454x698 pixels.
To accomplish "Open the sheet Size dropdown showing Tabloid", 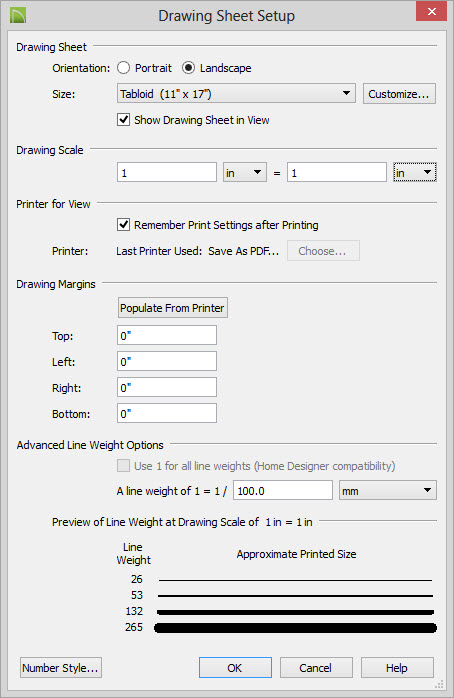I will [236, 93].
